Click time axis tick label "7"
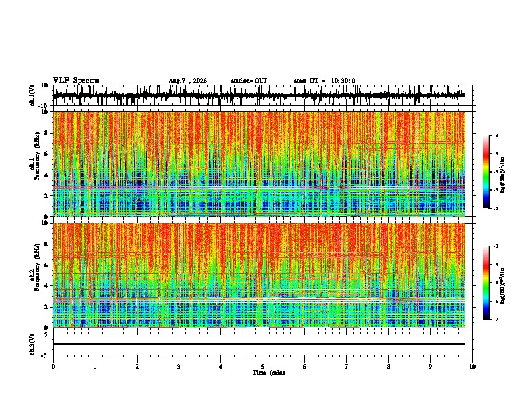 coord(347,367)
